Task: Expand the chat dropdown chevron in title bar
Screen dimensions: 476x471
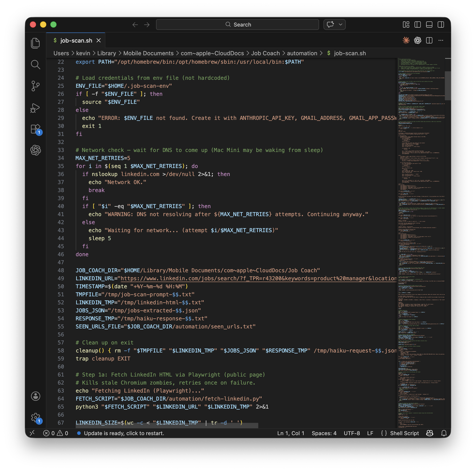Action: [340, 24]
